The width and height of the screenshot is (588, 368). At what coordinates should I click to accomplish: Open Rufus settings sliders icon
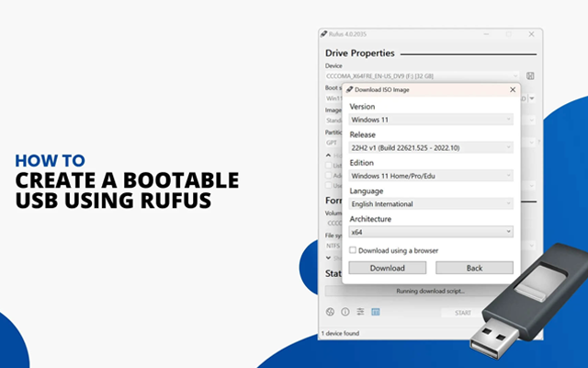(360, 312)
